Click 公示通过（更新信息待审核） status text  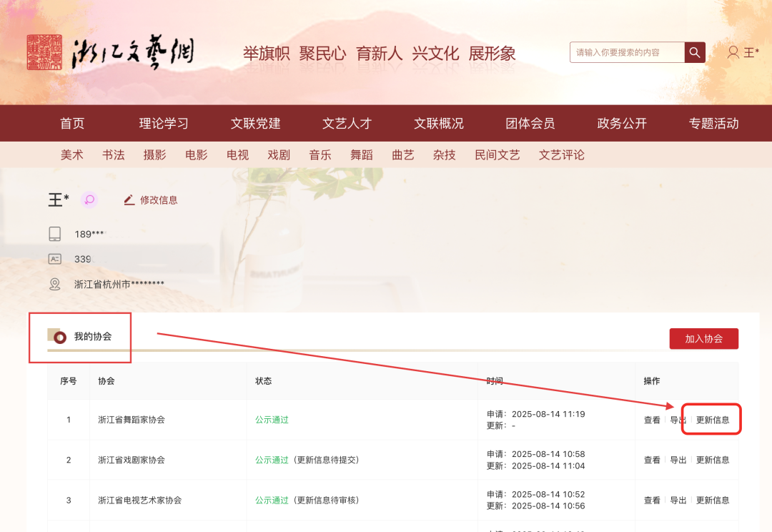click(x=308, y=501)
